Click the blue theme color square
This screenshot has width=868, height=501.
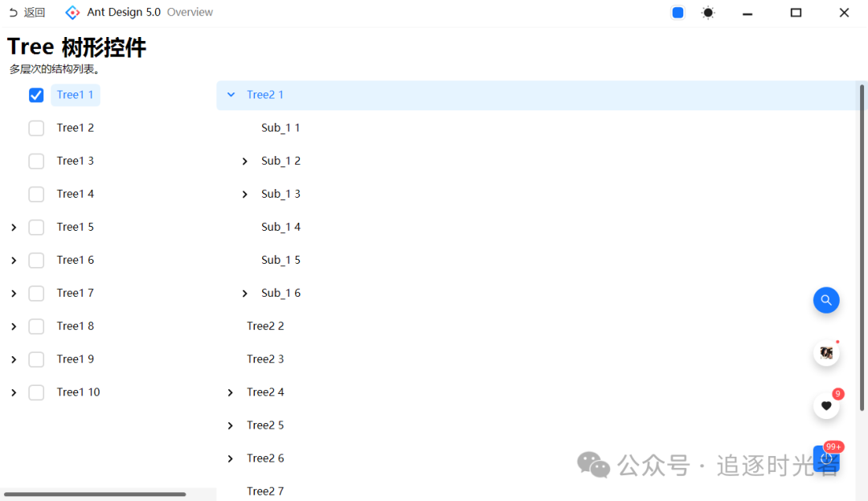[x=678, y=13]
